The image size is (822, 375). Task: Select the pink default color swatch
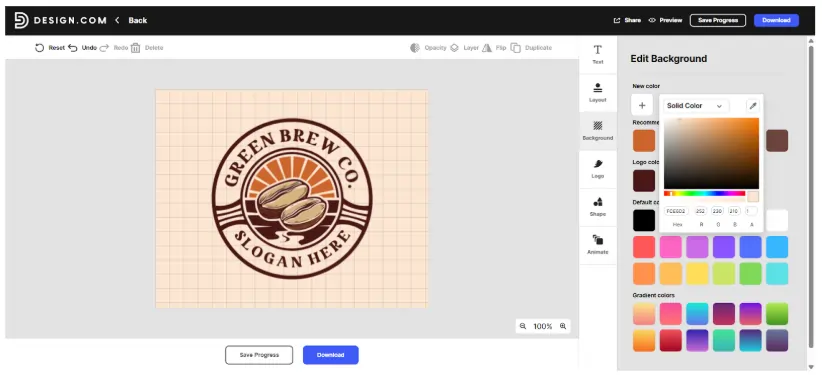pyautogui.click(x=670, y=247)
